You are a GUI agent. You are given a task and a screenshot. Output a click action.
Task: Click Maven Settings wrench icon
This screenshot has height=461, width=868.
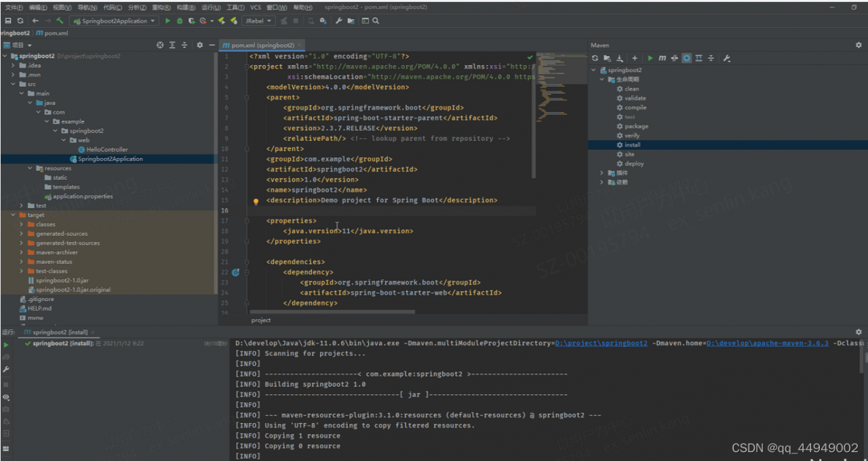(726, 58)
